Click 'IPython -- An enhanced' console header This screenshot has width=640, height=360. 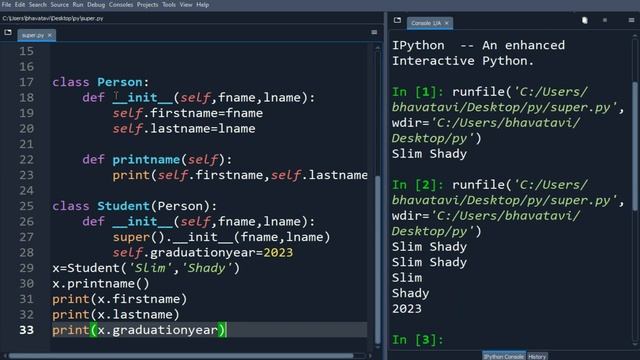pyautogui.click(x=478, y=45)
